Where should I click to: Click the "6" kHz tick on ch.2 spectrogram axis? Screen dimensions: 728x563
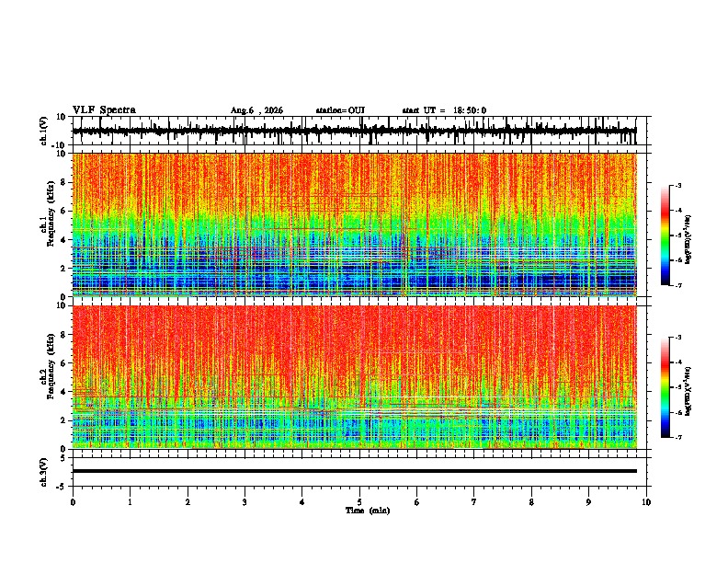(63, 363)
